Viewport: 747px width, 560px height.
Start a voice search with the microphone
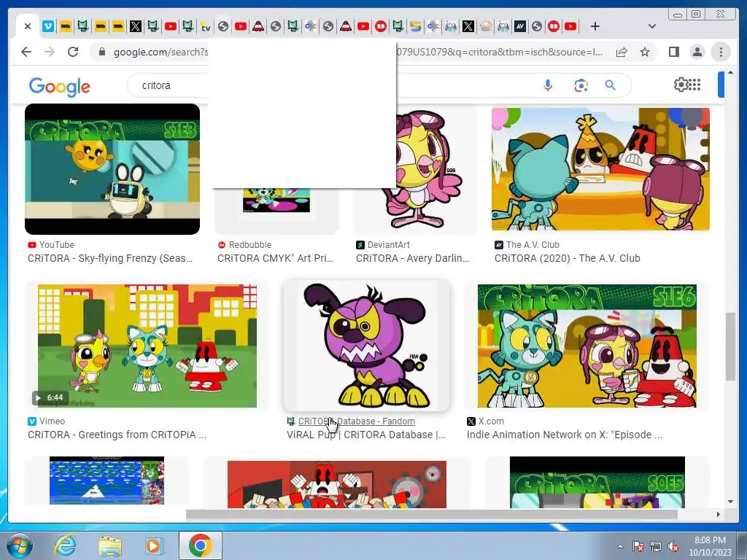548,85
